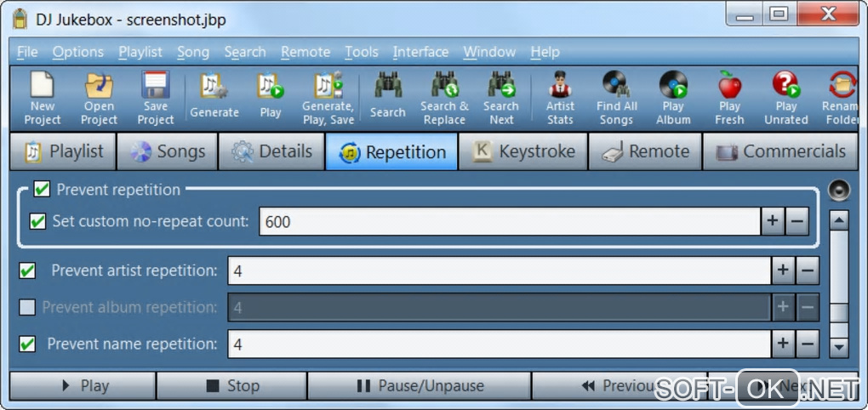Switch to the Songs tab
Viewport: 868px width, 410px height.
point(167,151)
